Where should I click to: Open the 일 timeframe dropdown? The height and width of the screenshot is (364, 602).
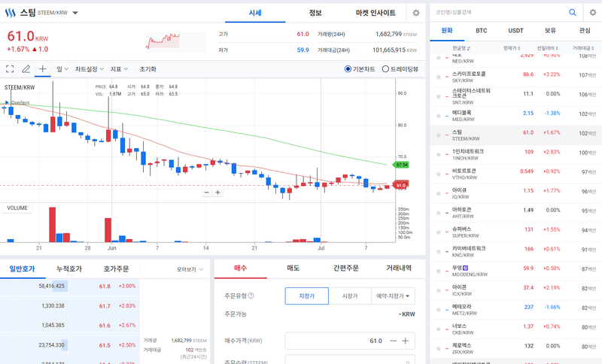pos(62,69)
